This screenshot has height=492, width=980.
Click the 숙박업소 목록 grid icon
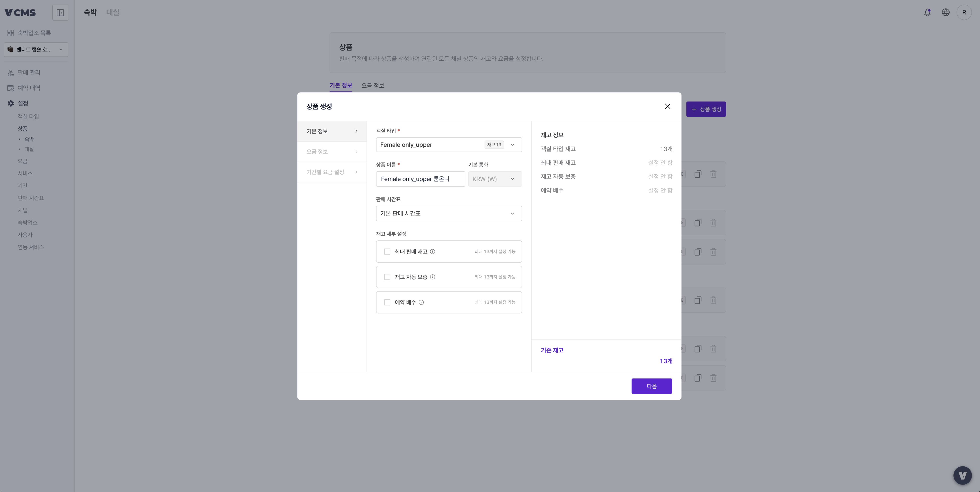(11, 33)
